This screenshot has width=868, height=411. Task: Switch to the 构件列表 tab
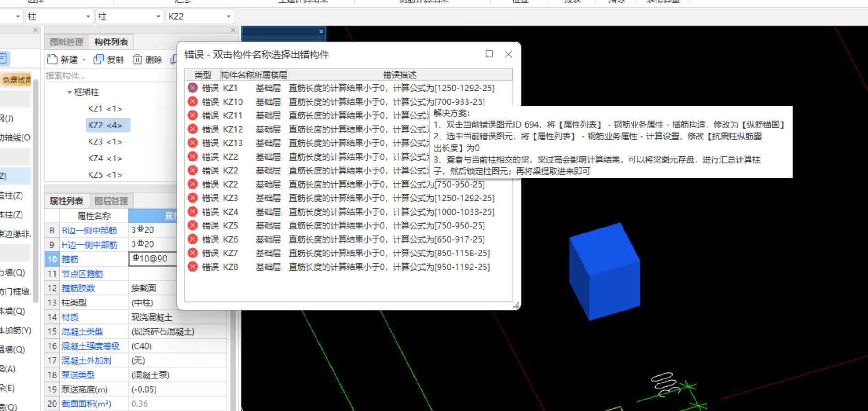[111, 42]
